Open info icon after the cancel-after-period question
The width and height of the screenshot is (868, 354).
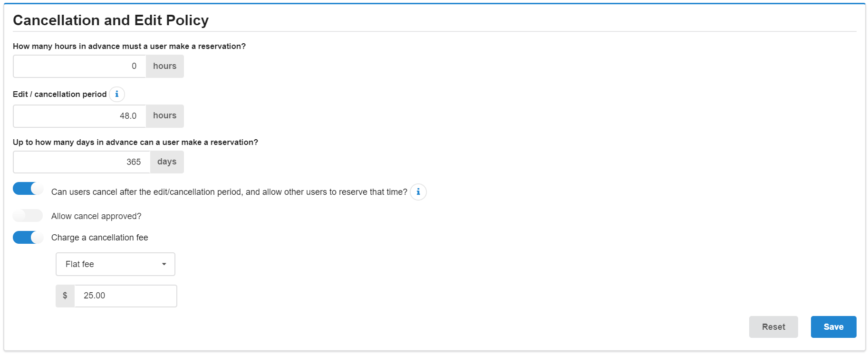(418, 192)
